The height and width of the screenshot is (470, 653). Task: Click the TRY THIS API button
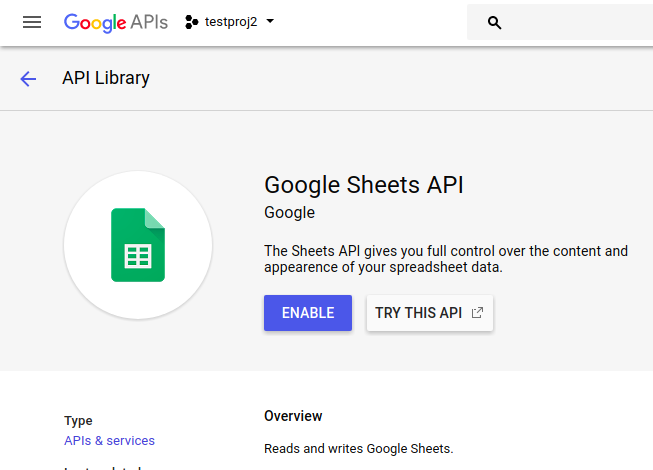[430, 313]
